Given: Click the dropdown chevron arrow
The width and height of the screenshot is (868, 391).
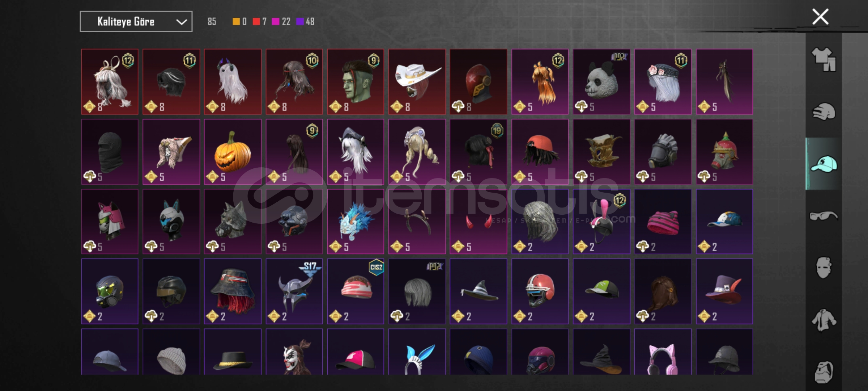Looking at the screenshot, I should tap(182, 22).
